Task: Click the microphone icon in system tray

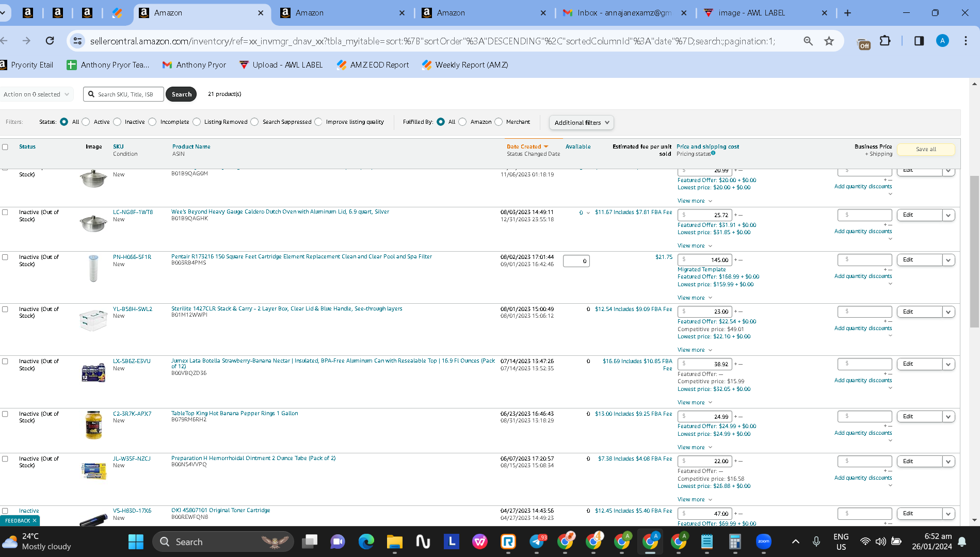Action: pos(816,542)
